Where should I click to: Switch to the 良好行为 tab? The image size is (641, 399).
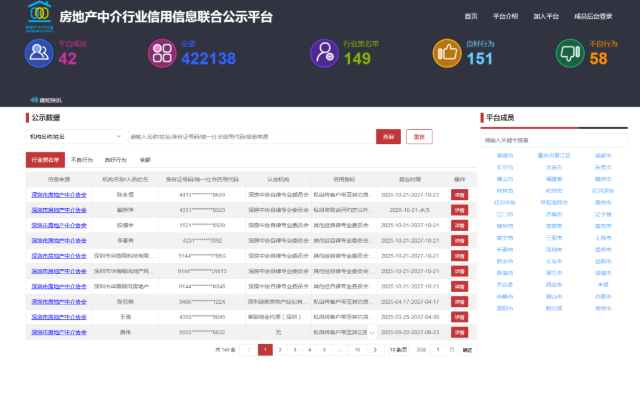pos(116,160)
